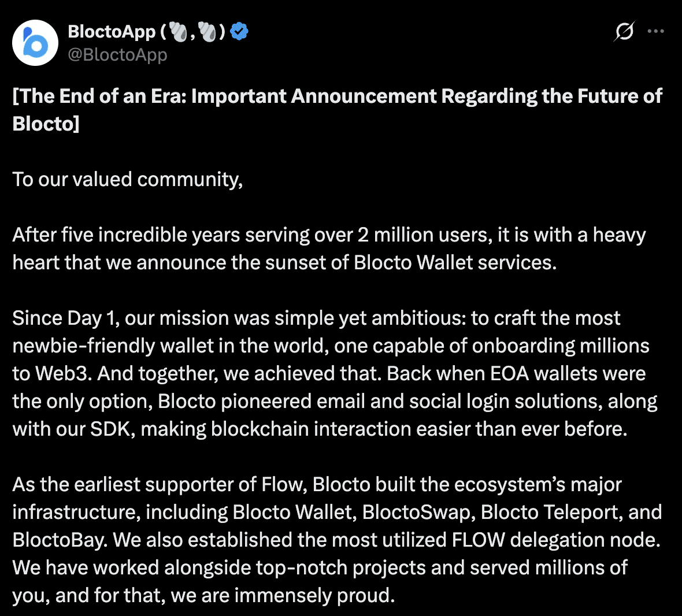The width and height of the screenshot is (682, 616).
Task: Click the 'Web3' word in the post
Action: coord(62,373)
